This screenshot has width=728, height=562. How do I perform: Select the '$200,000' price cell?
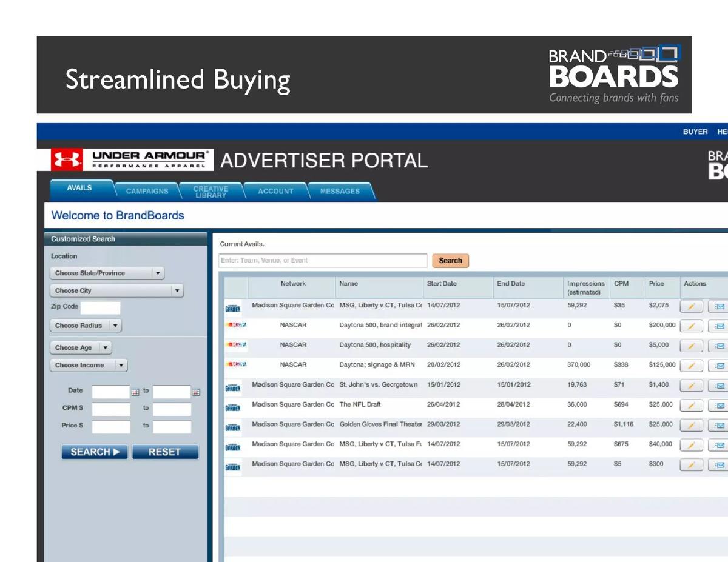(661, 325)
